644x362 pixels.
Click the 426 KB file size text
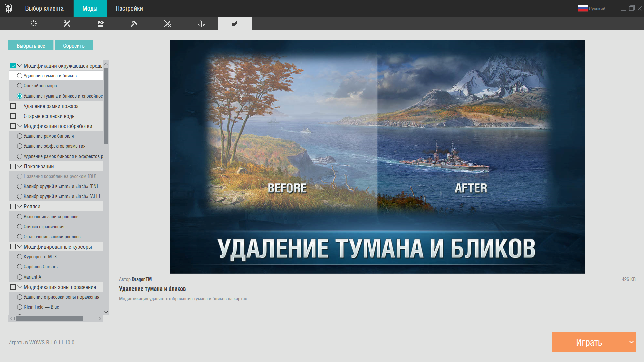[628, 279]
